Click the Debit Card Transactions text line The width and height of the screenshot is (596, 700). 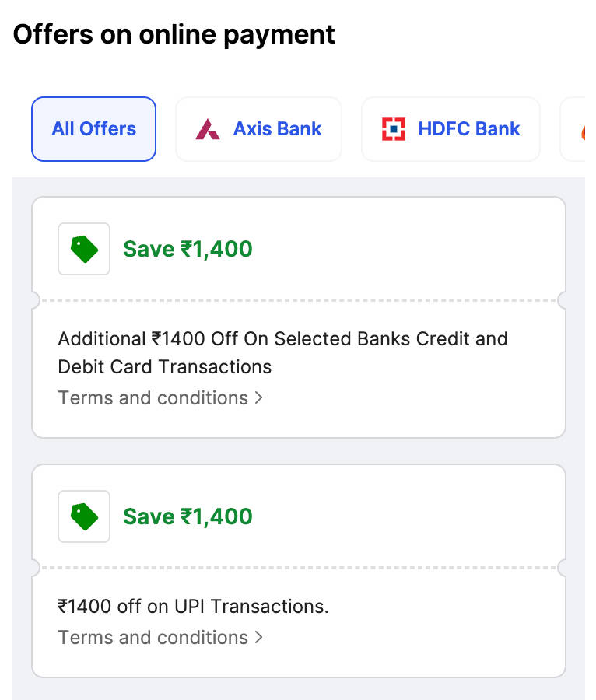(x=165, y=366)
